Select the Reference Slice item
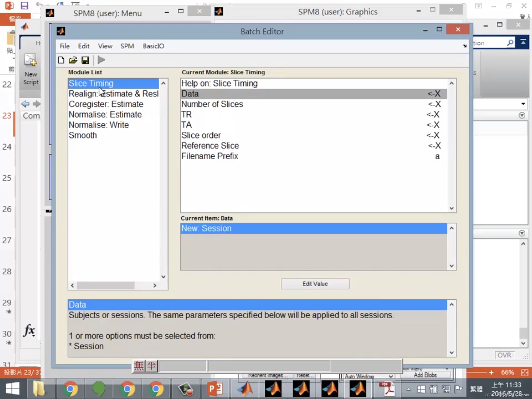532x399 pixels. (x=314, y=146)
